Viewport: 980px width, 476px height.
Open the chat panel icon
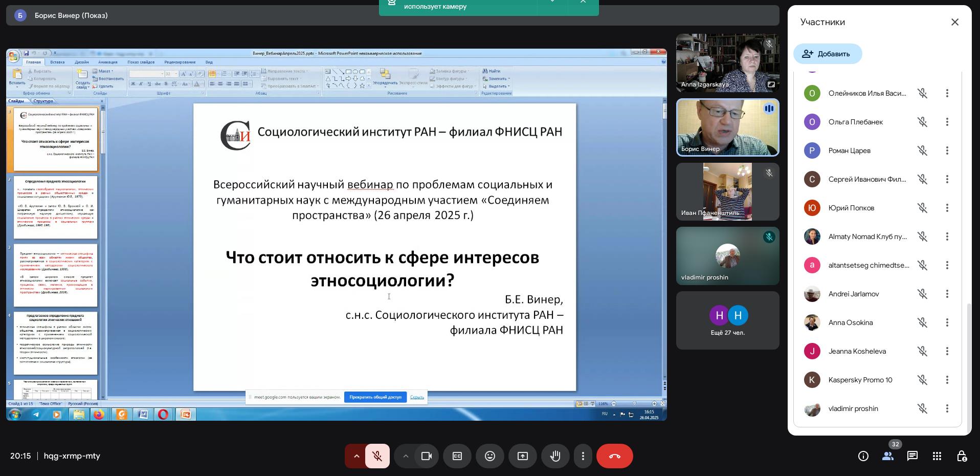[912, 456]
